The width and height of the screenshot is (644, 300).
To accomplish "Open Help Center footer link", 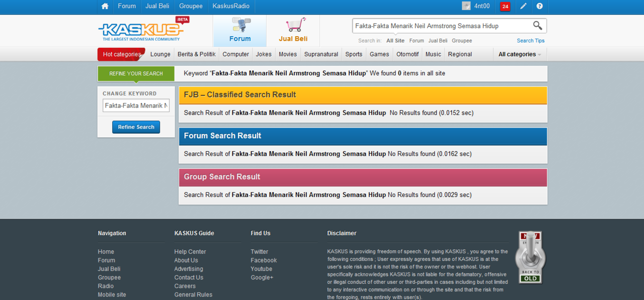I will [190, 252].
